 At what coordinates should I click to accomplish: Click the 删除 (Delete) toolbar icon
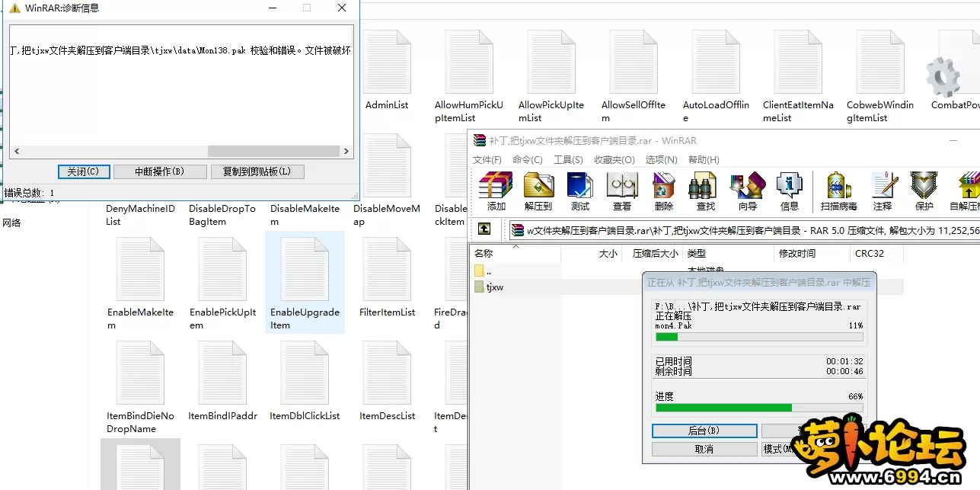[664, 191]
